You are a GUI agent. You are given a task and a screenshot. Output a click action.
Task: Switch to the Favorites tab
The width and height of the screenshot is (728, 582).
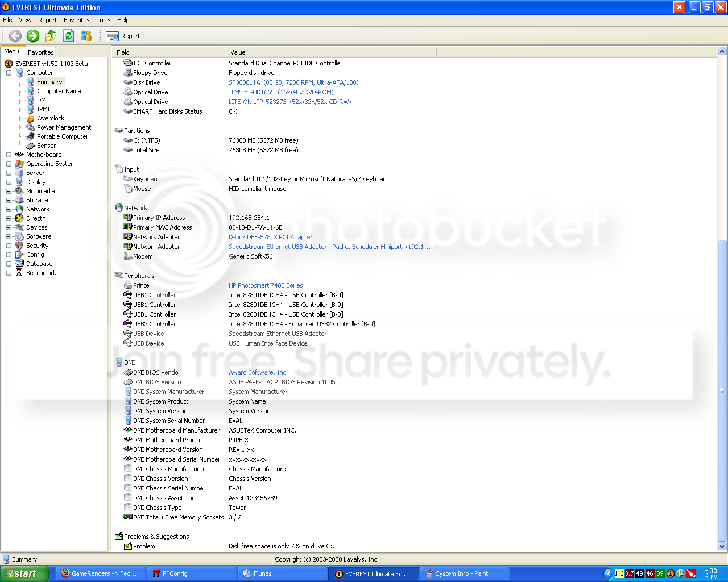point(41,52)
